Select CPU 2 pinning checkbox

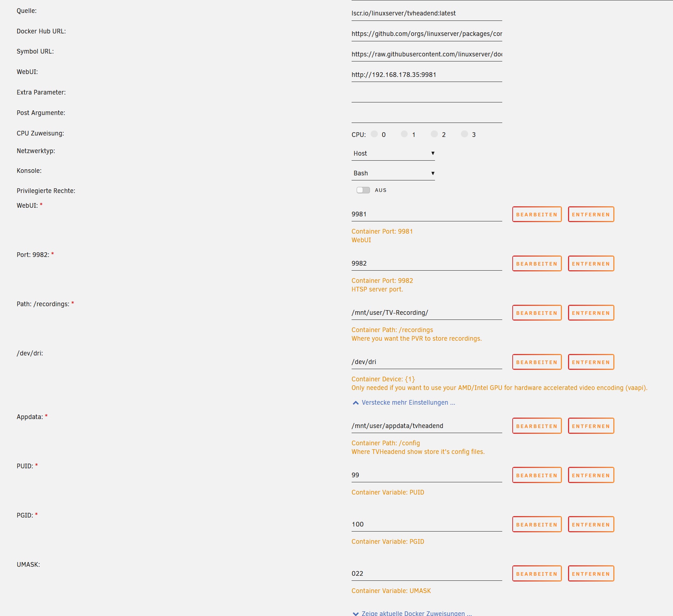[434, 134]
